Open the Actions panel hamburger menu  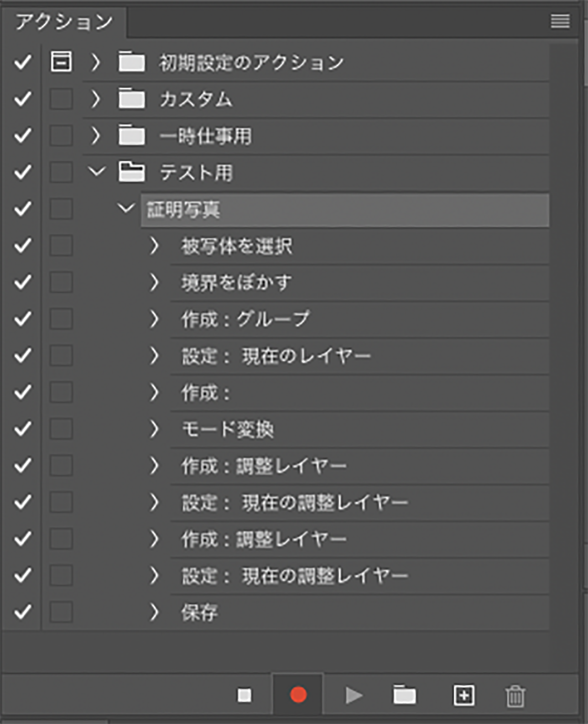(x=560, y=21)
